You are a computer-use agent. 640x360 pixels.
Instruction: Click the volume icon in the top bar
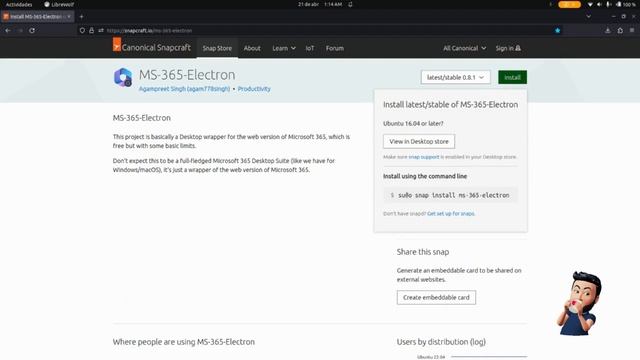pos(599,4)
